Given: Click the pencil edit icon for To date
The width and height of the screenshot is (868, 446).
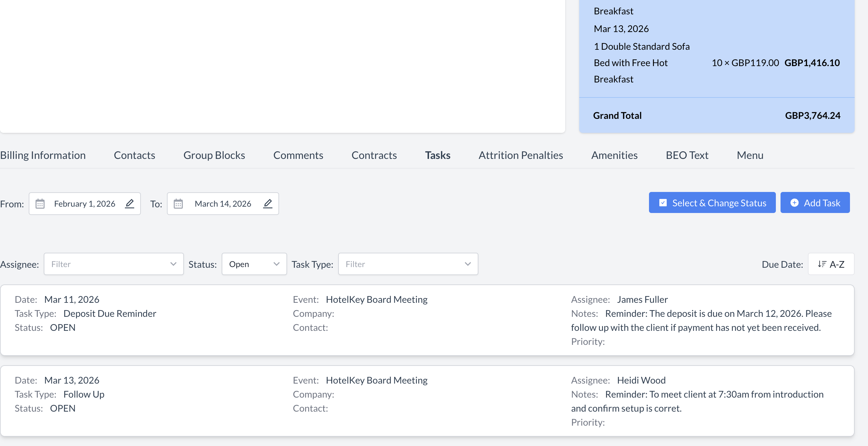Looking at the screenshot, I should 267,204.
